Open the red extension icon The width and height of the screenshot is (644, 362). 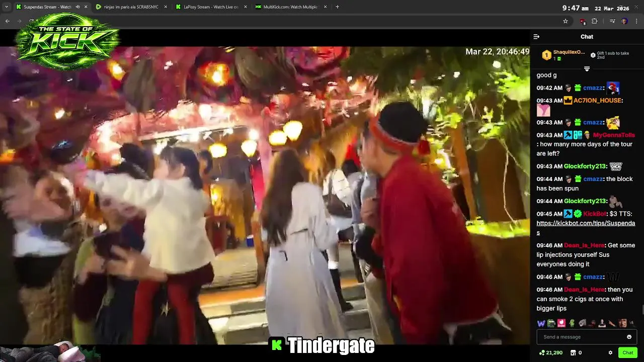583,21
